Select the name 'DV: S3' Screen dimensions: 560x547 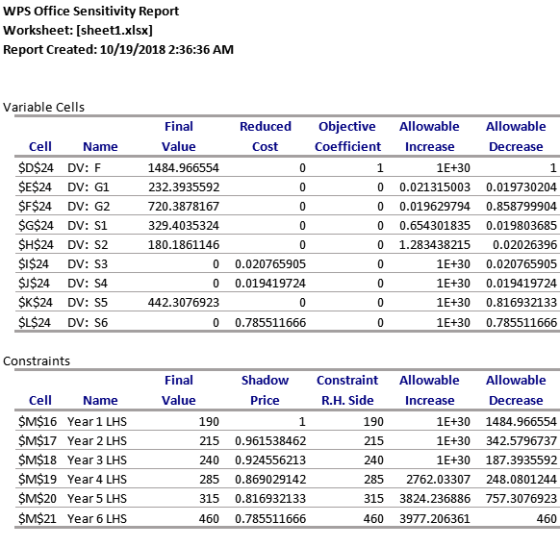pos(88,264)
